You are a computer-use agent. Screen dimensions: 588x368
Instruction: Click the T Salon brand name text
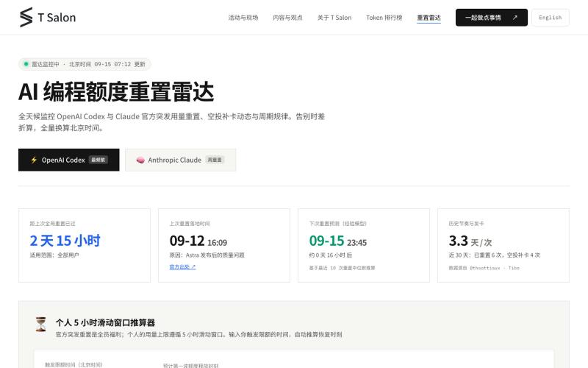pyautogui.click(x=57, y=18)
